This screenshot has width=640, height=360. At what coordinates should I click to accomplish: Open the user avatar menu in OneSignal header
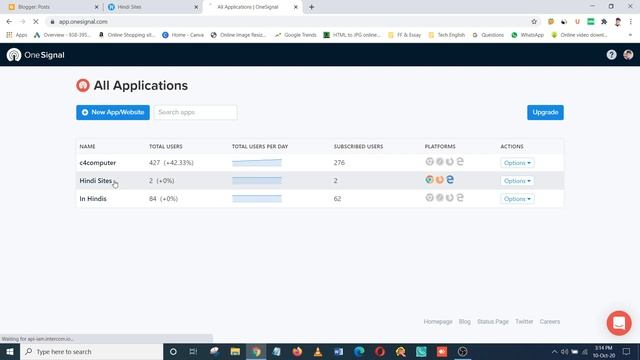(628, 55)
